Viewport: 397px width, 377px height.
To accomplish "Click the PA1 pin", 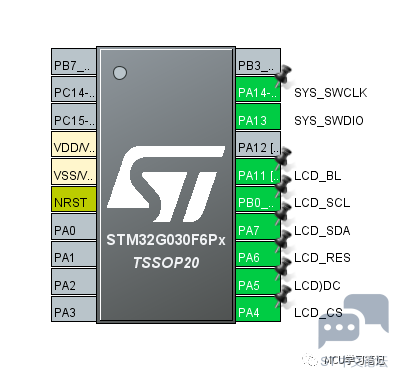I will [x=74, y=254].
